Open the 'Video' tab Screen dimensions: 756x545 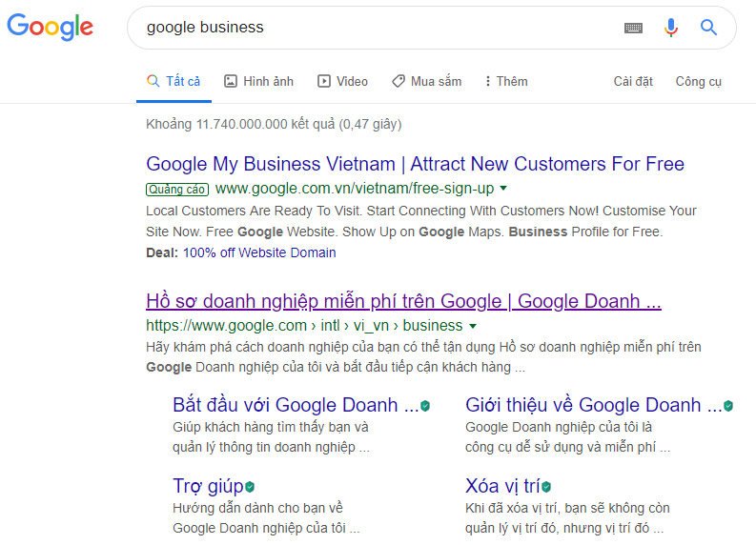coord(343,81)
